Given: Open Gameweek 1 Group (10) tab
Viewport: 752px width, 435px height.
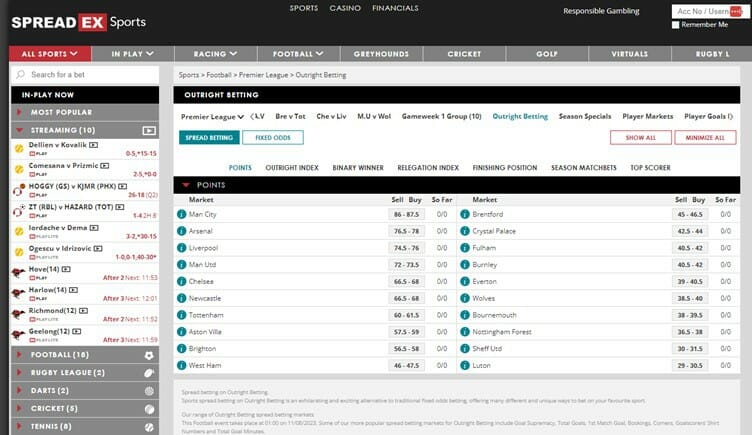Looking at the screenshot, I should point(442,117).
